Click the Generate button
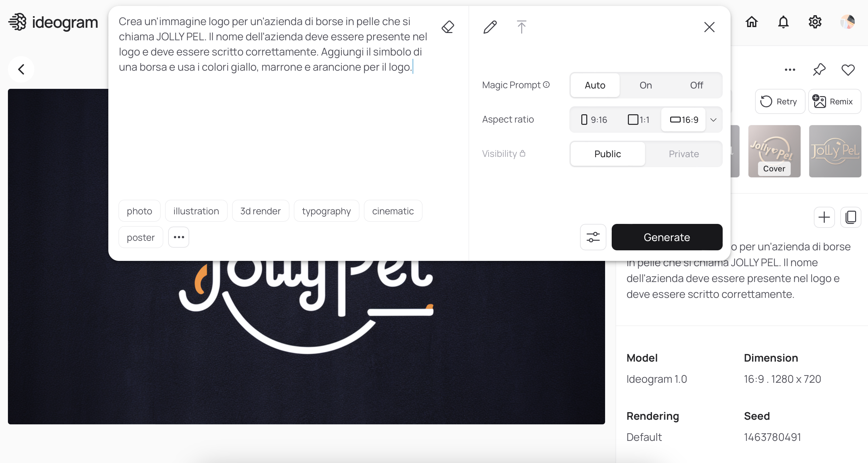Image resolution: width=868 pixels, height=463 pixels. [667, 237]
